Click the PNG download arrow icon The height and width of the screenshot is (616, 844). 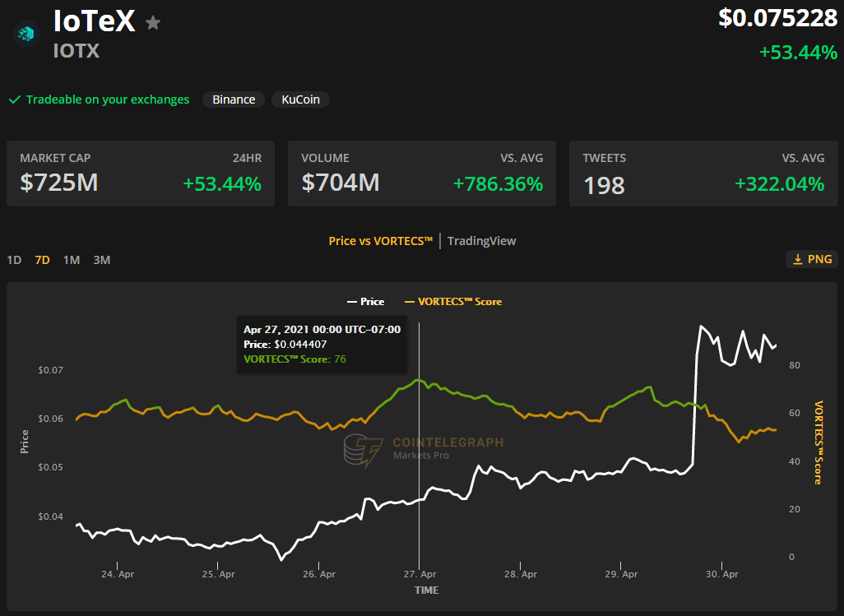[798, 259]
